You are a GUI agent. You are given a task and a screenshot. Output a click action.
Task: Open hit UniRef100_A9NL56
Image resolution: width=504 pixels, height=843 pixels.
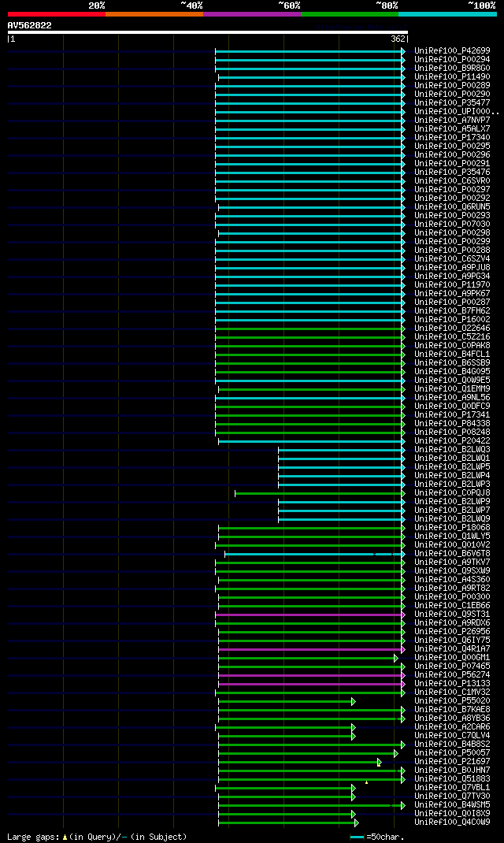click(452, 397)
